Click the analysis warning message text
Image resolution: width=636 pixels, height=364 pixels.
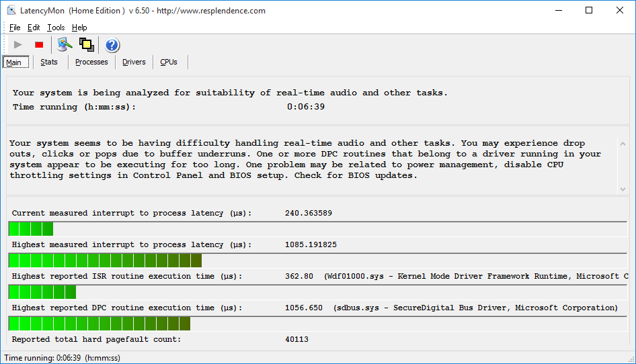(x=305, y=159)
